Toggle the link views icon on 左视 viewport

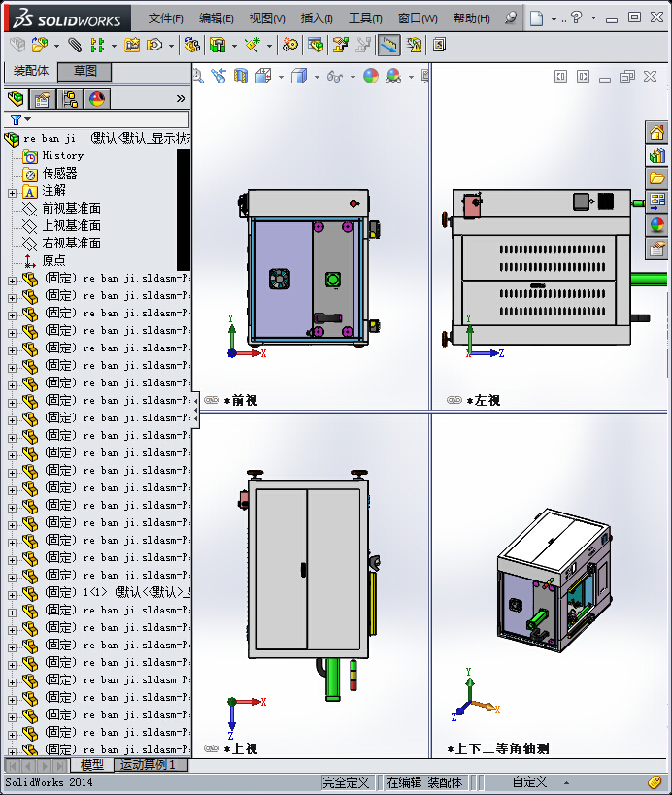pos(454,400)
